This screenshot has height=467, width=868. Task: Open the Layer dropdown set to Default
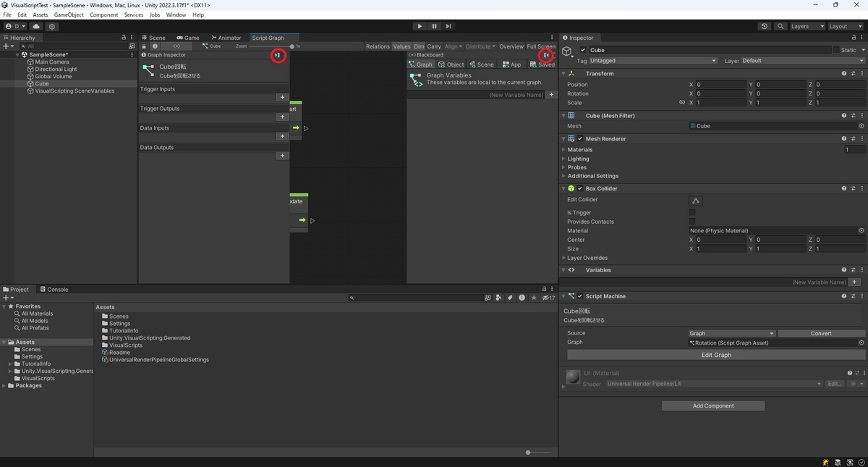point(802,61)
